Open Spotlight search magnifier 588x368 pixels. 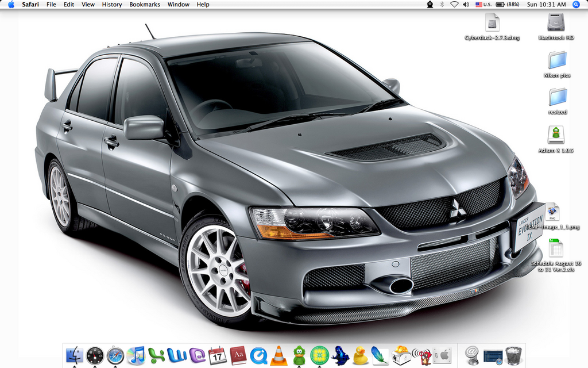click(577, 5)
